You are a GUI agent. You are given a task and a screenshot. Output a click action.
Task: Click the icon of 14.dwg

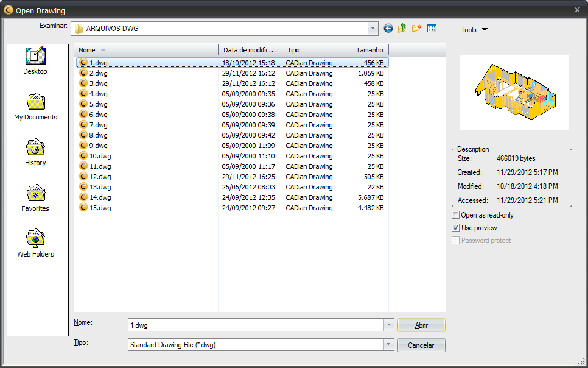(83, 197)
